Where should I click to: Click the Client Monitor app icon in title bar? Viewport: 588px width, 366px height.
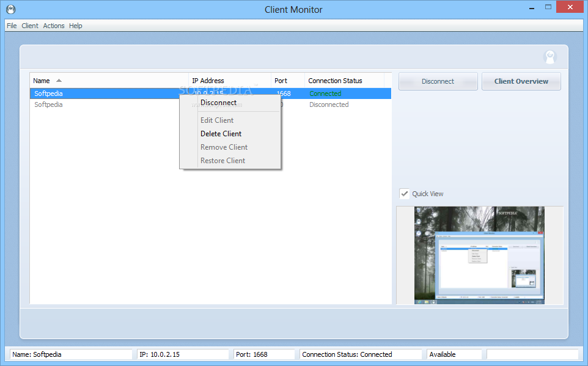[11, 9]
